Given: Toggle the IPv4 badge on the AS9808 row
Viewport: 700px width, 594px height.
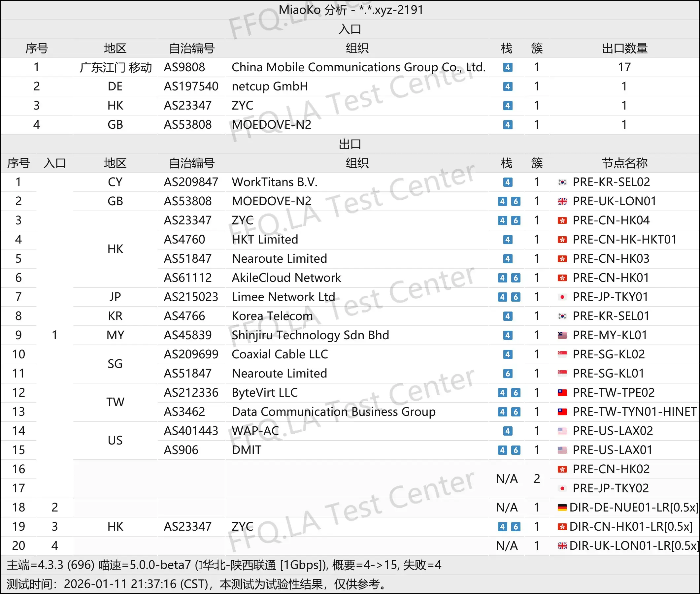Looking at the screenshot, I should (508, 67).
